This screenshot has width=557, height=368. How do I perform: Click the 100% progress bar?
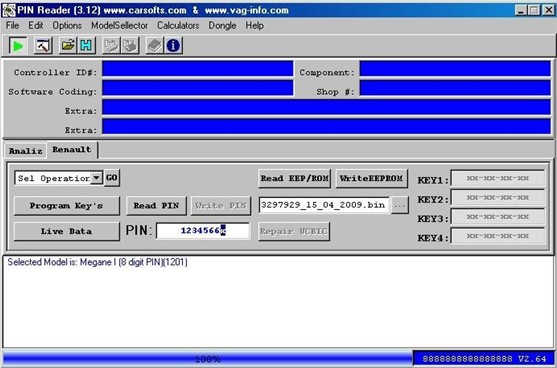tap(208, 359)
